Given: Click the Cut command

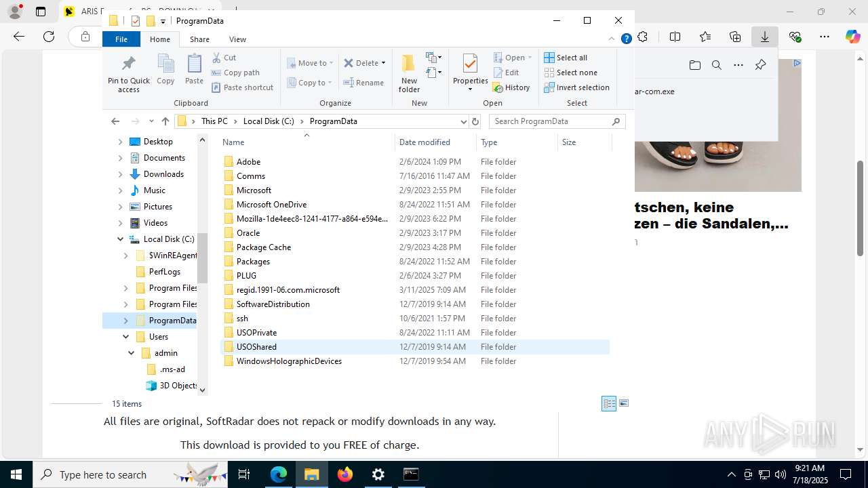Looking at the screenshot, I should click(224, 58).
